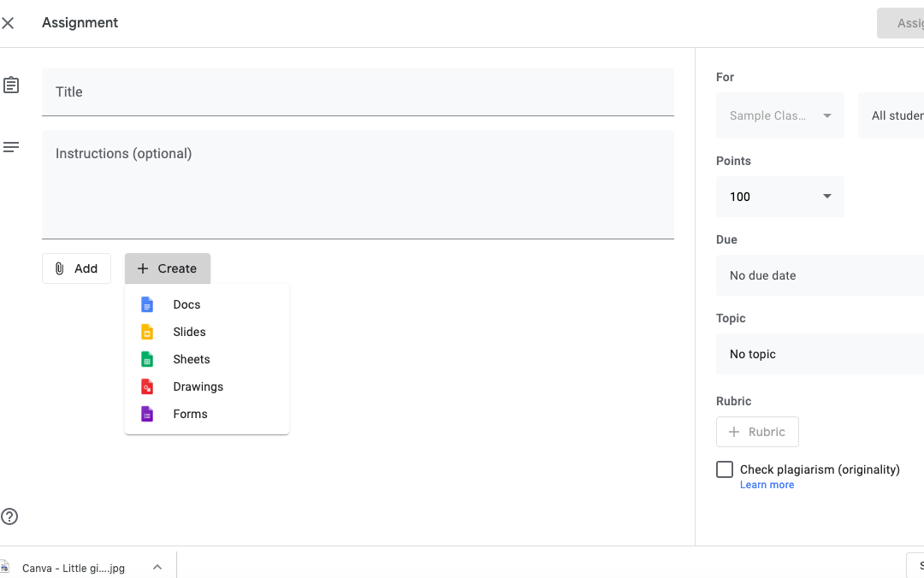The height and width of the screenshot is (578, 924).
Task: Click the assignment clipboard icon
Action: click(11, 85)
